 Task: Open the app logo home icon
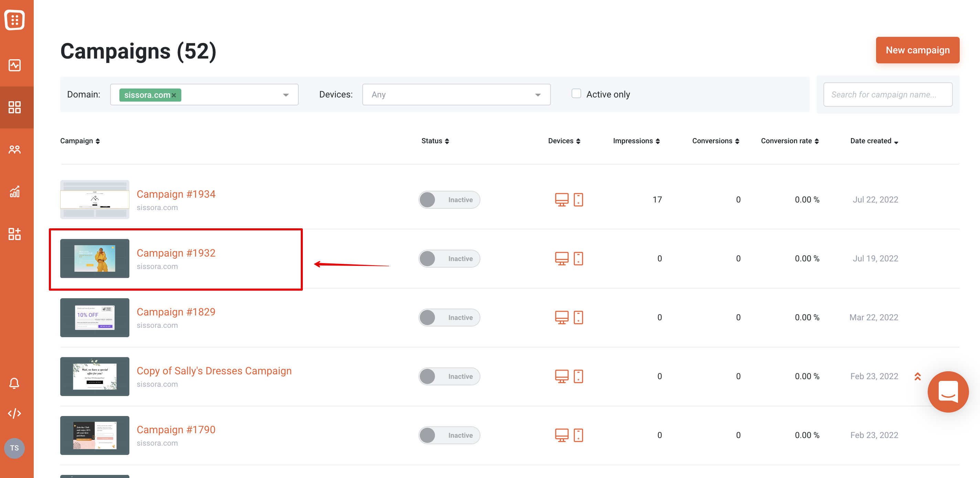14,19
